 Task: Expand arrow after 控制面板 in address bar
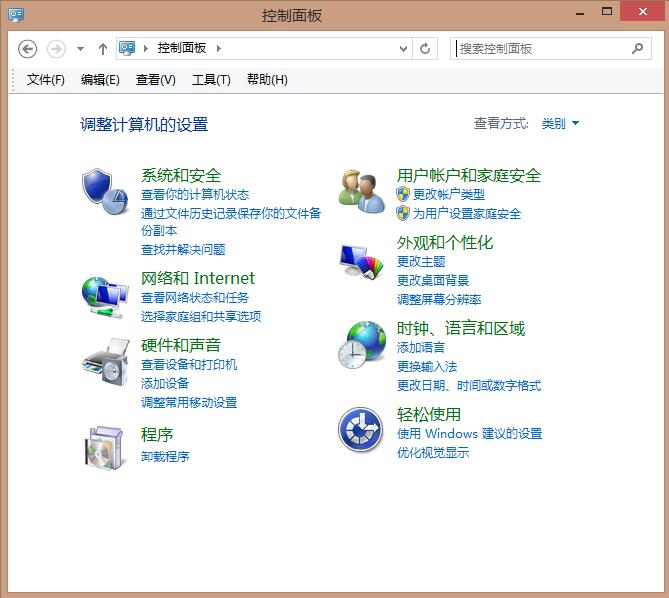[219, 48]
